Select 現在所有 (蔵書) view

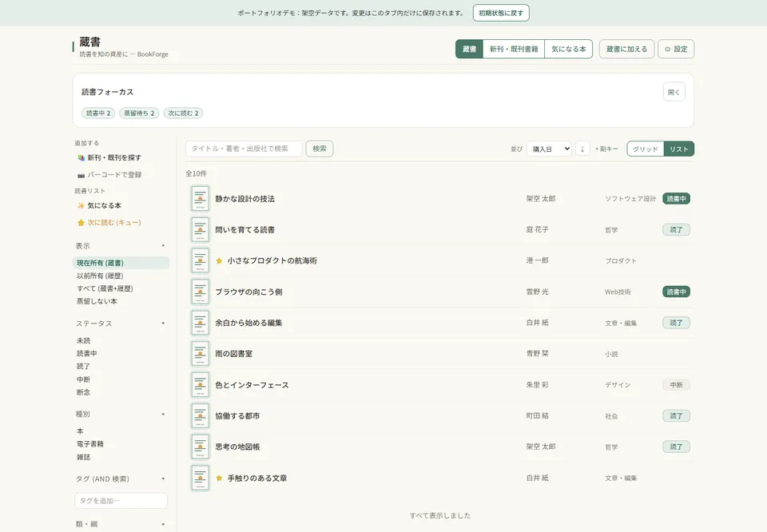pyautogui.click(x=121, y=263)
